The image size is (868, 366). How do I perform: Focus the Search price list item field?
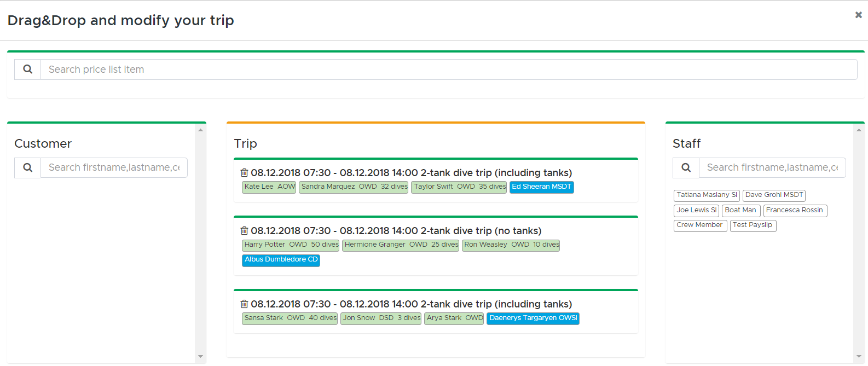point(449,69)
